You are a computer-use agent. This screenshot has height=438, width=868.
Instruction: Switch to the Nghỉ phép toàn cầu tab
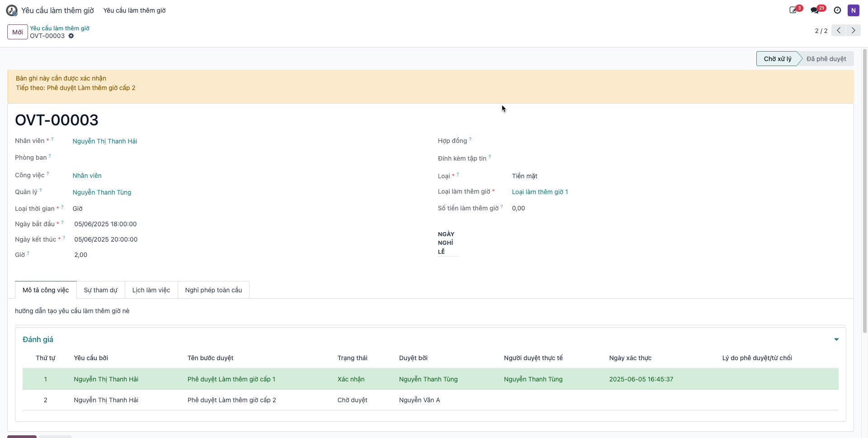213,290
